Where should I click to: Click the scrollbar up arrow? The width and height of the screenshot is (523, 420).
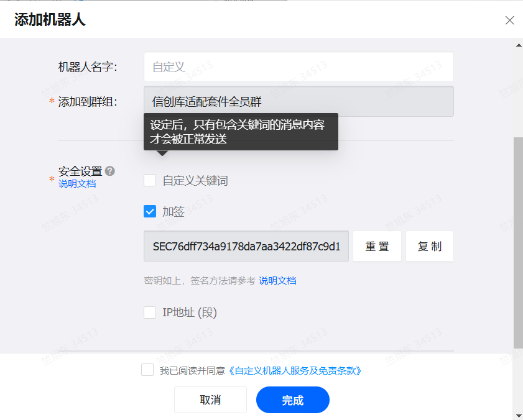point(518,45)
